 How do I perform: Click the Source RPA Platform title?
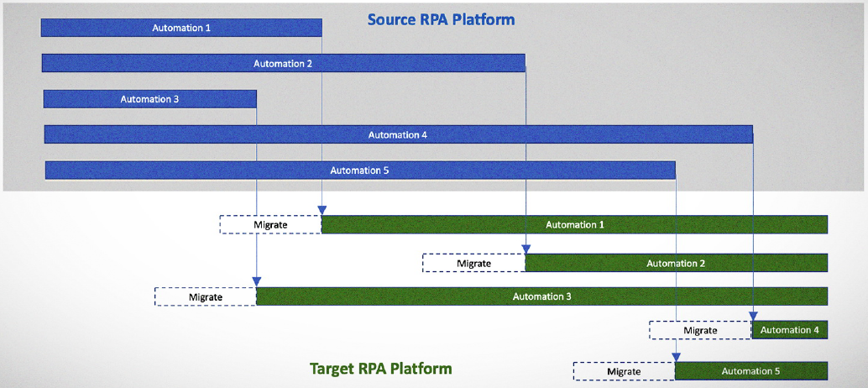point(441,18)
